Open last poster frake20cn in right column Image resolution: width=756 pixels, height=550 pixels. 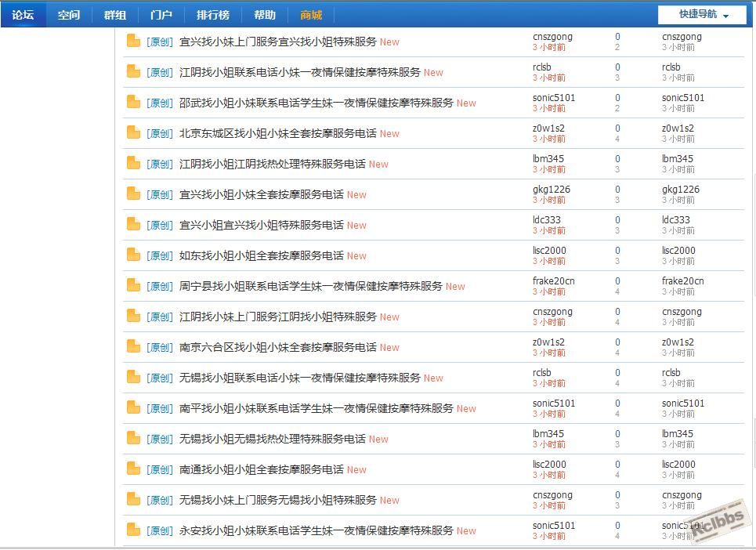[x=682, y=281]
